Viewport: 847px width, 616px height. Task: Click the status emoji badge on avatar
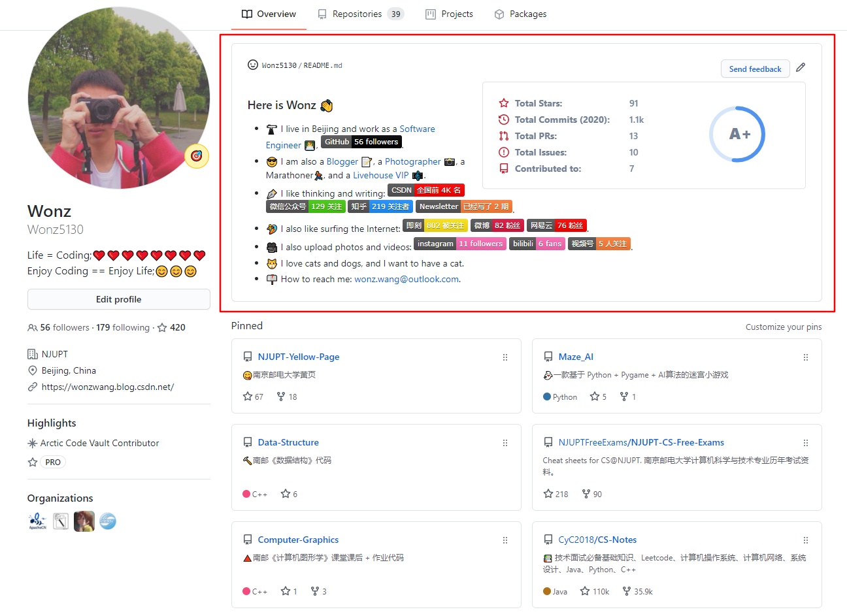[x=196, y=156]
